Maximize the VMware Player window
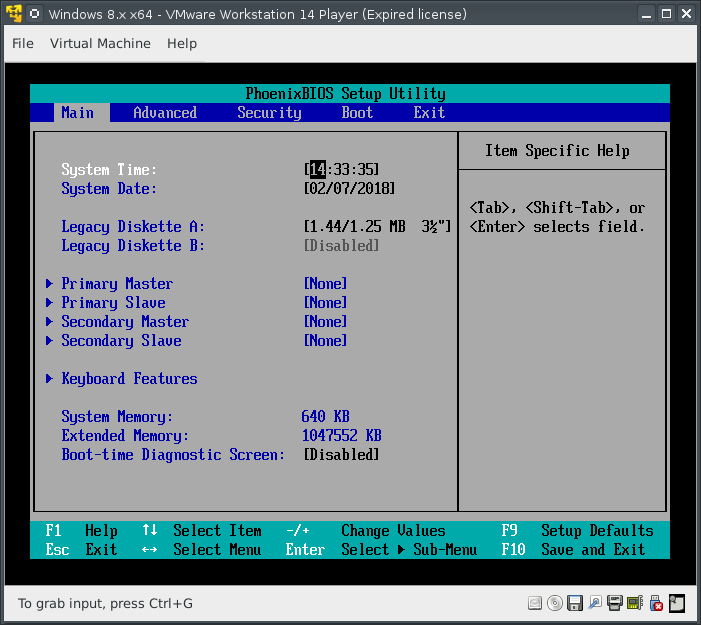Image resolution: width=701 pixels, height=625 pixels. 667,14
